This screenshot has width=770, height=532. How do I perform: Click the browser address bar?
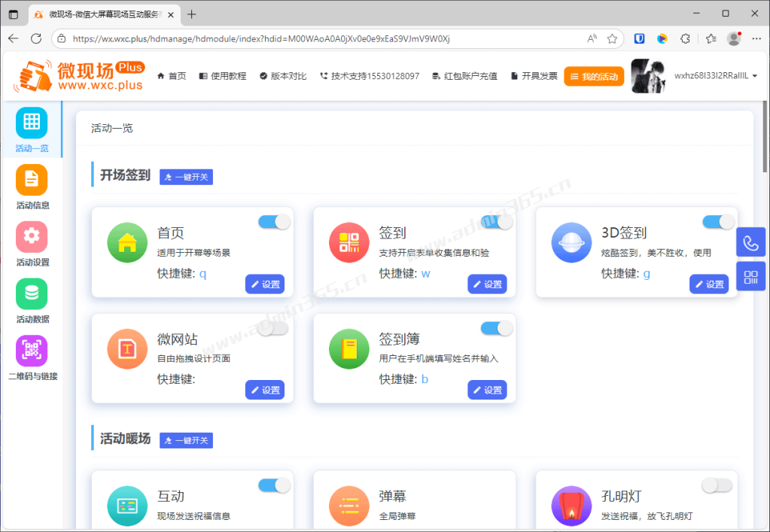[301, 38]
